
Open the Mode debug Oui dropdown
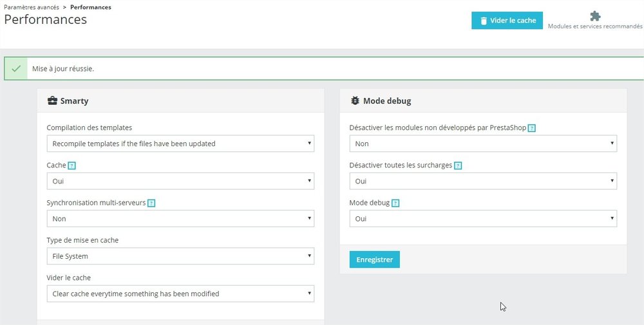tap(483, 219)
